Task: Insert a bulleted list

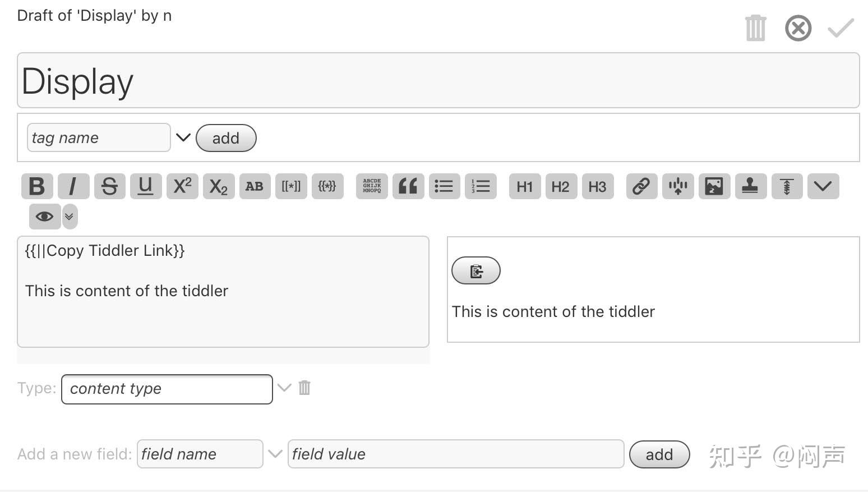Action: click(x=444, y=186)
